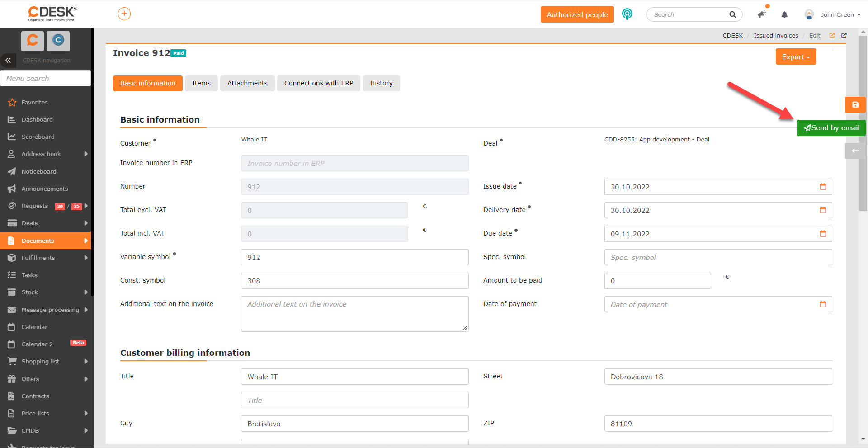
Task: Expand the Price lists submenu
Action: 86,414
